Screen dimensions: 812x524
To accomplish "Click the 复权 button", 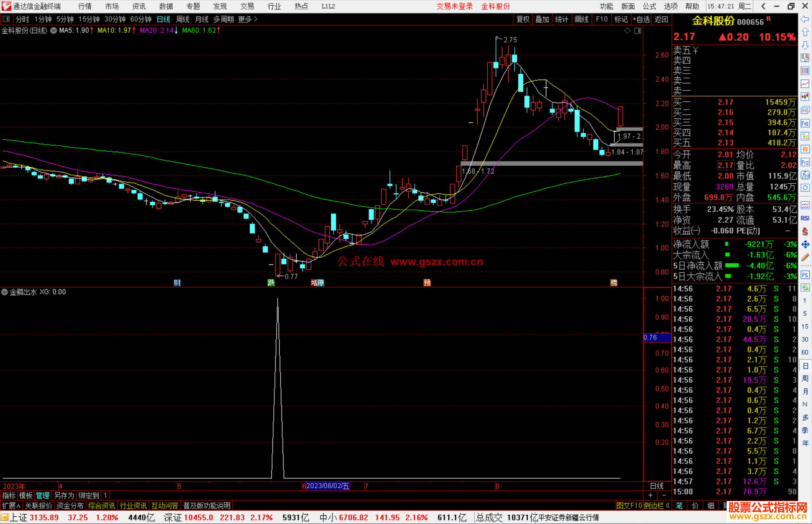I will tap(523, 19).
